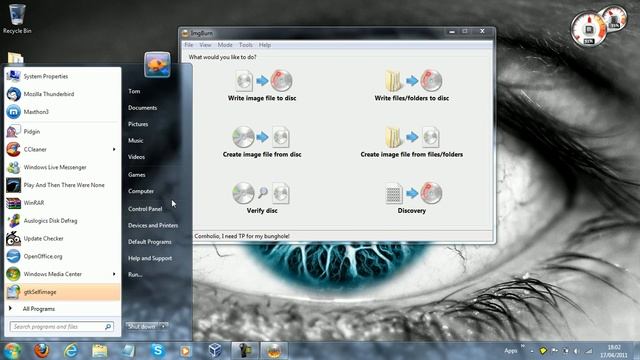
Task: Click the volume speaker tray icon
Action: coord(576,351)
